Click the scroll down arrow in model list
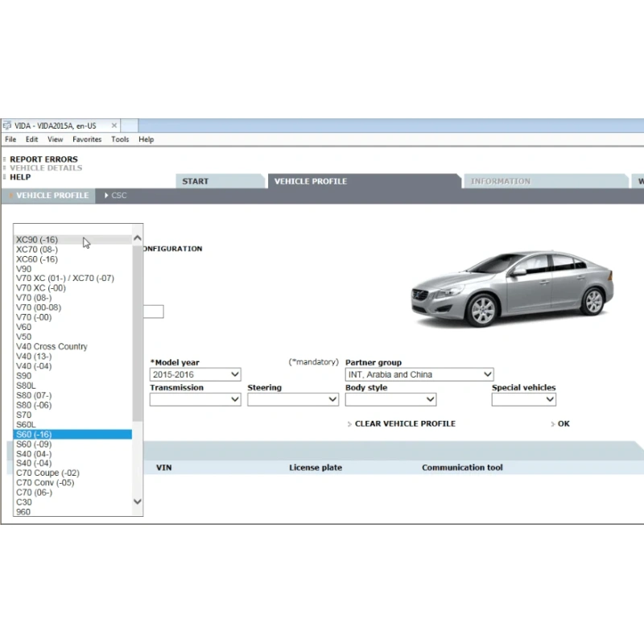Viewport: 644px width, 644px height. (138, 502)
